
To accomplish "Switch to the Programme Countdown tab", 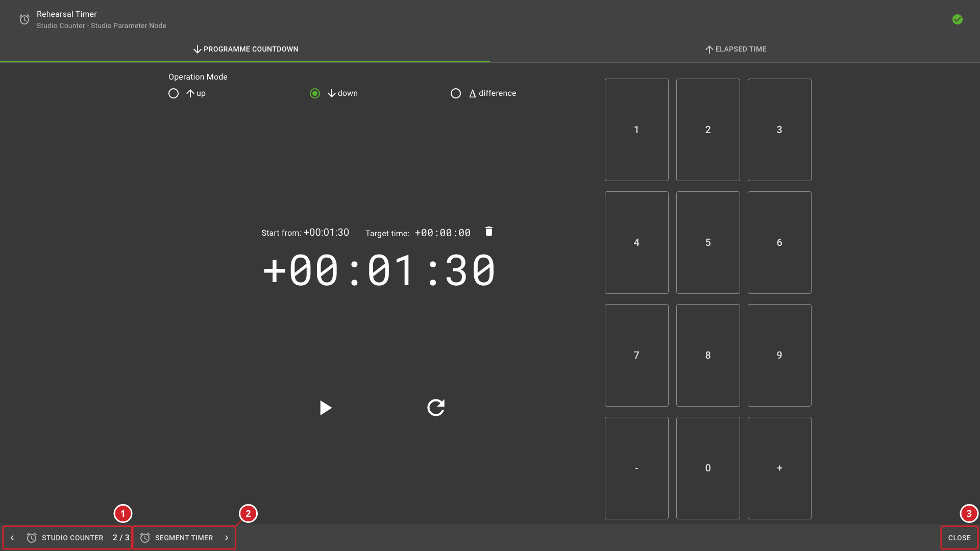I will pos(245,49).
